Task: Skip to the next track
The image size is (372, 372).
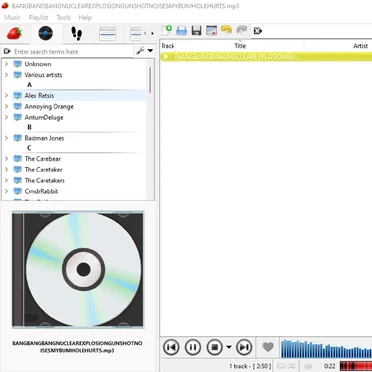Action: coord(244,347)
